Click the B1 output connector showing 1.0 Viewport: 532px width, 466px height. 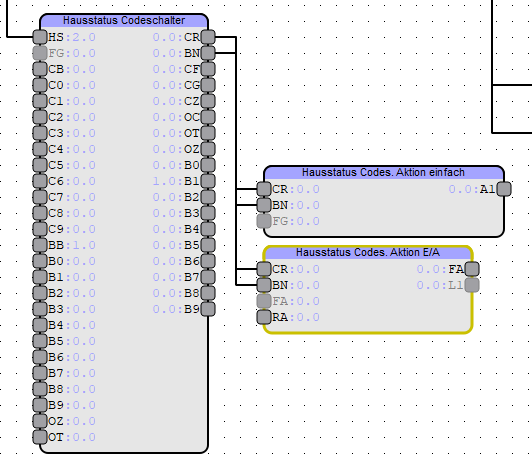tap(208, 181)
